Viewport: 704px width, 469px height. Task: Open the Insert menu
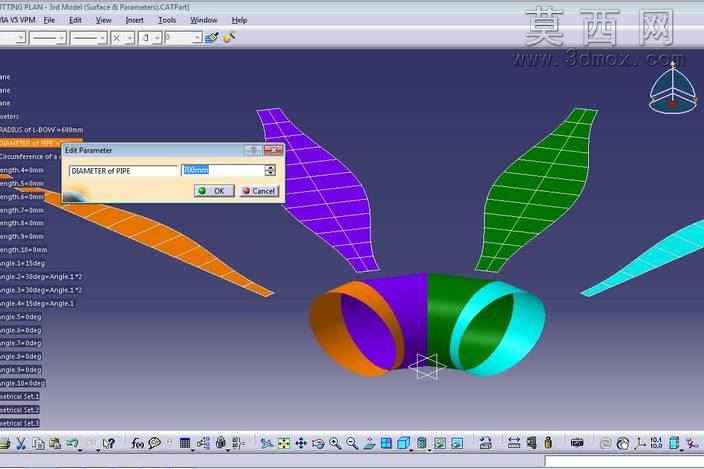[x=134, y=20]
